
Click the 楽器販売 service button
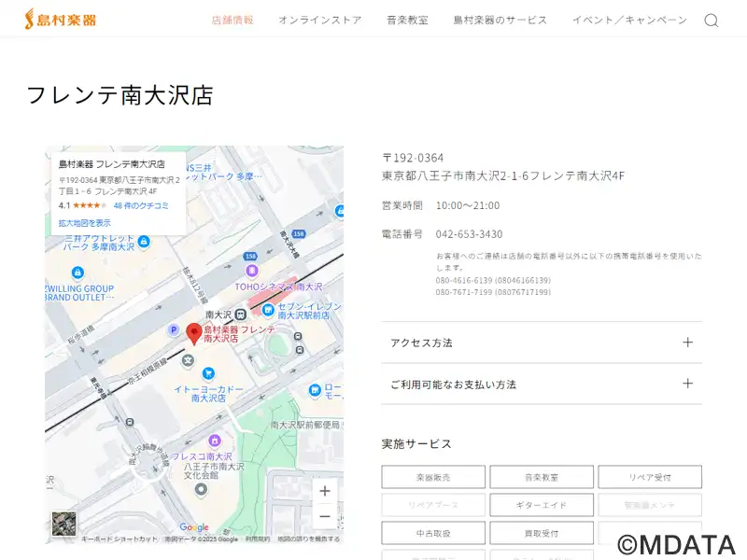click(x=433, y=477)
